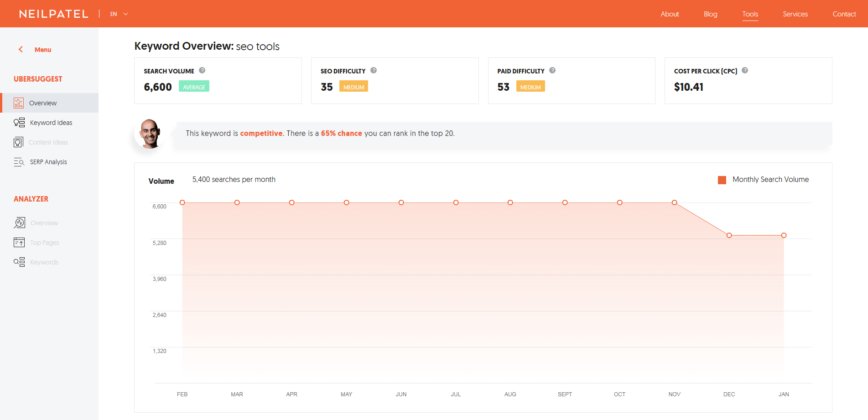Open the Services menu item
Viewport: 868px width, 420px height.
click(x=795, y=14)
